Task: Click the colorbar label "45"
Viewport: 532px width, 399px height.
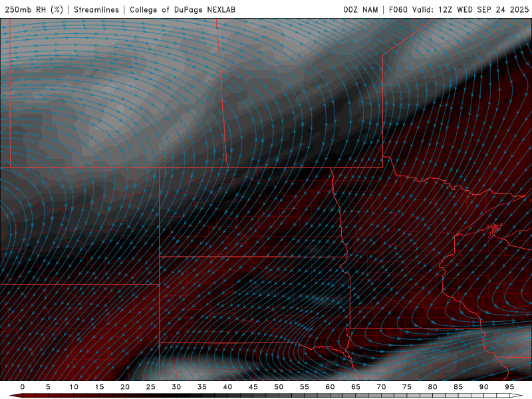Action: click(253, 387)
